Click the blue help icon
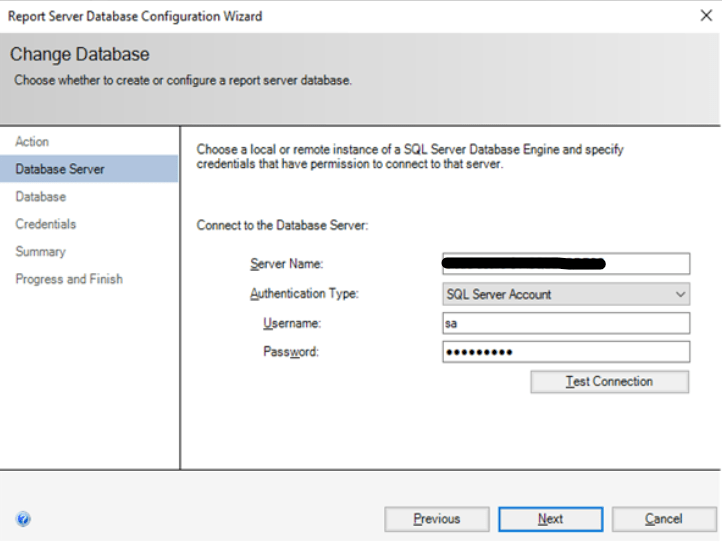The image size is (722, 542). [x=23, y=519]
